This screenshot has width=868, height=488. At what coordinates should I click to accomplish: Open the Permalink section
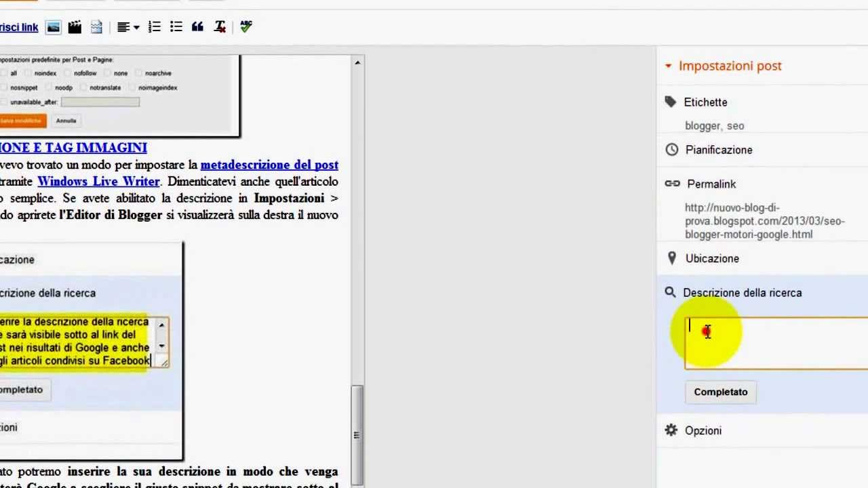(711, 184)
